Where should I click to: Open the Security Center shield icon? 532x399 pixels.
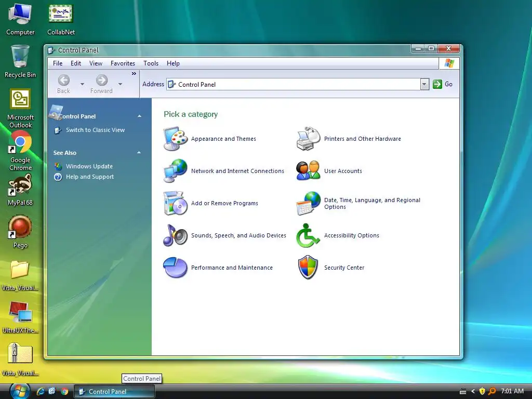[308, 268]
